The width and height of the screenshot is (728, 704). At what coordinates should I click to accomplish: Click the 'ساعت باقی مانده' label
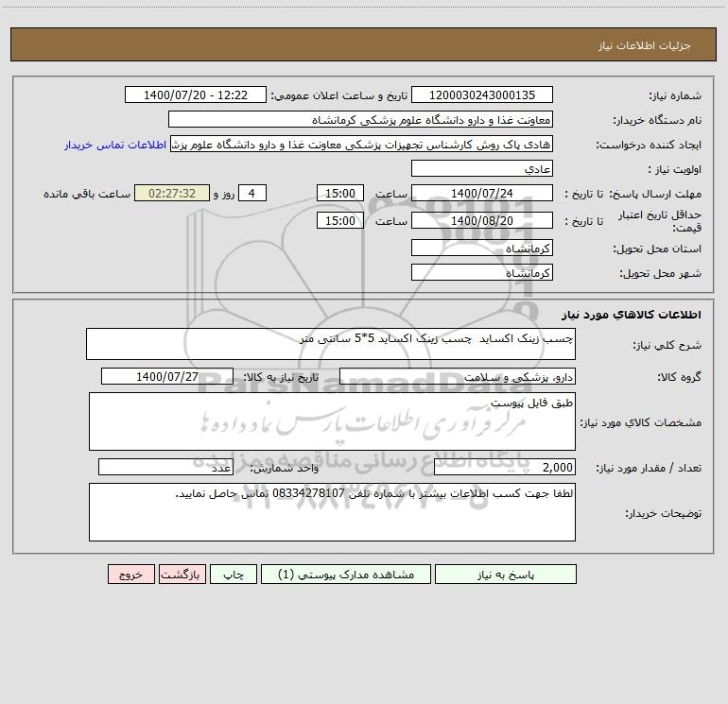[87, 194]
